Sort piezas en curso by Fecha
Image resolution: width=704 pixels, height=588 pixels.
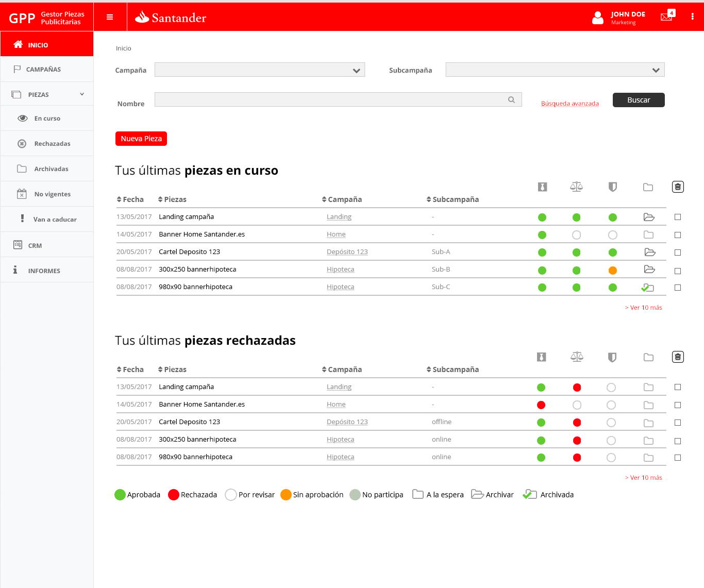point(130,199)
